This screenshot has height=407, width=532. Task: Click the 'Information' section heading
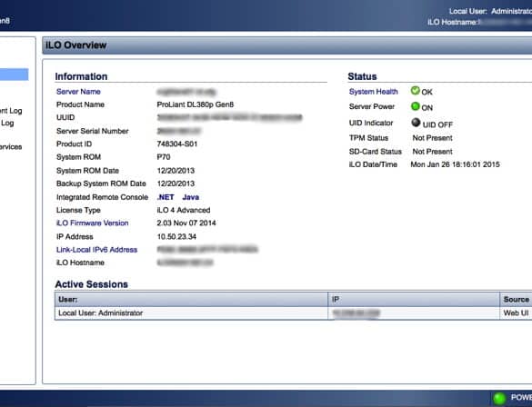81,76
